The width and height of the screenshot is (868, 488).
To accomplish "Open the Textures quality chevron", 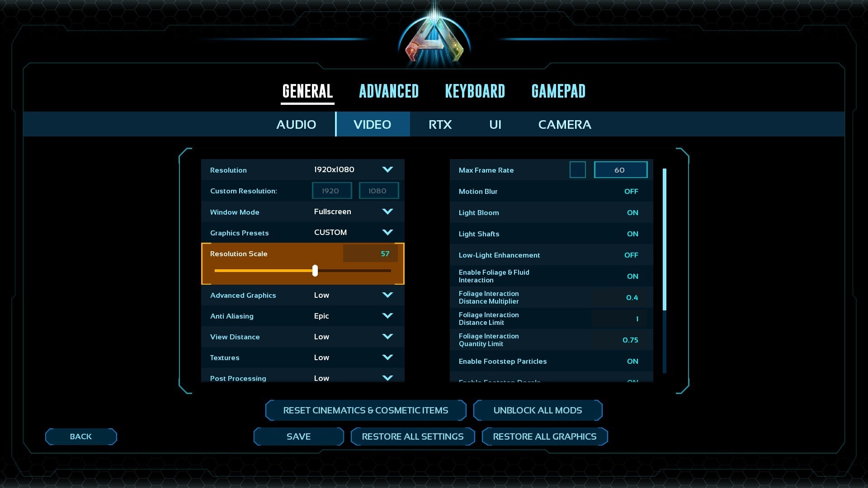I will tap(387, 357).
